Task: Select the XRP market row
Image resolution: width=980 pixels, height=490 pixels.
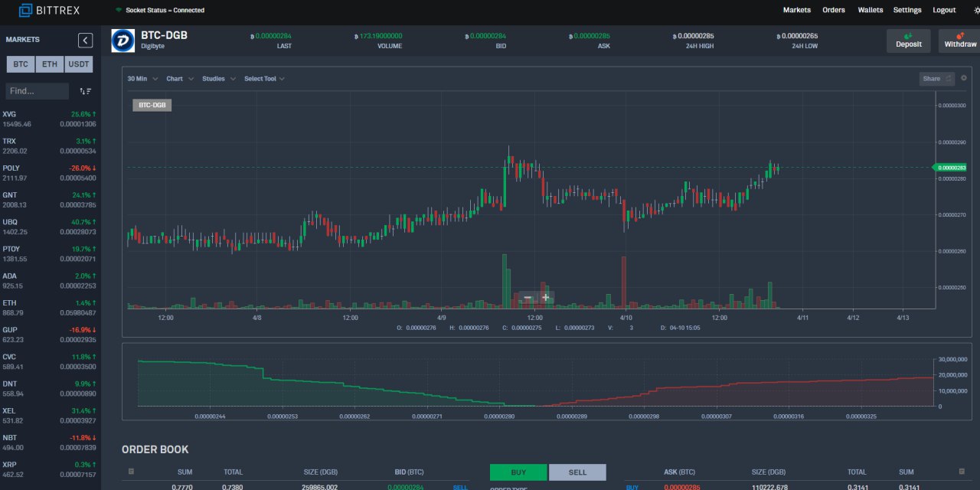Action: click(x=50, y=469)
